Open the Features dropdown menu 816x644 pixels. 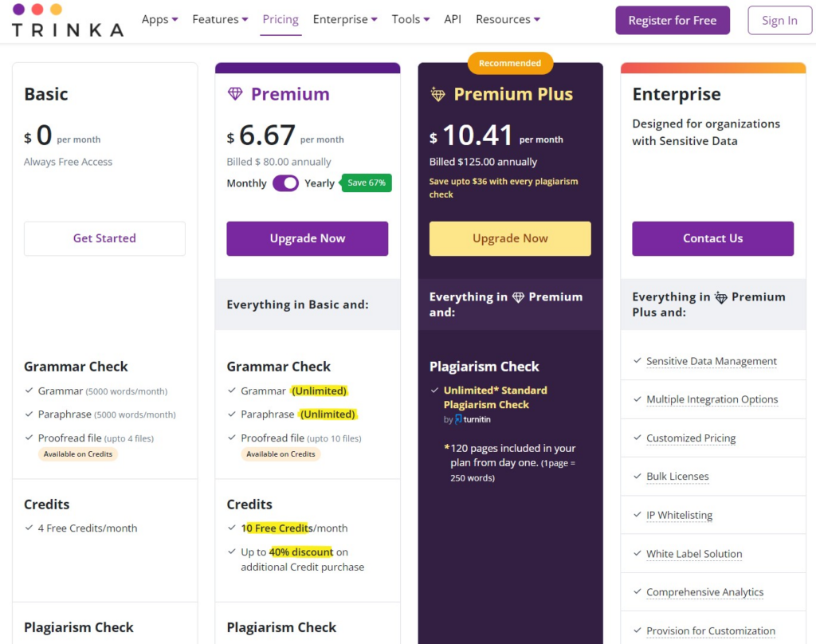pos(220,19)
